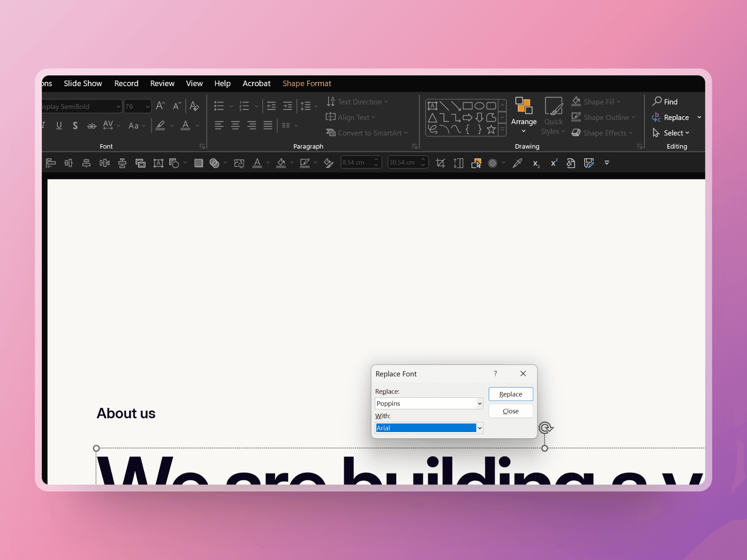
Task: Open the Change Case dropdown
Action: pos(137,126)
